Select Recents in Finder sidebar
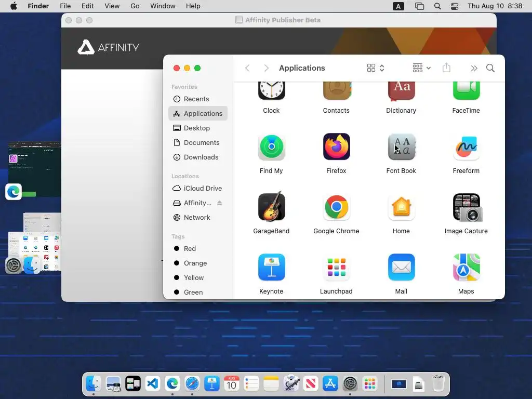The height and width of the screenshot is (399, 532). 198,99
